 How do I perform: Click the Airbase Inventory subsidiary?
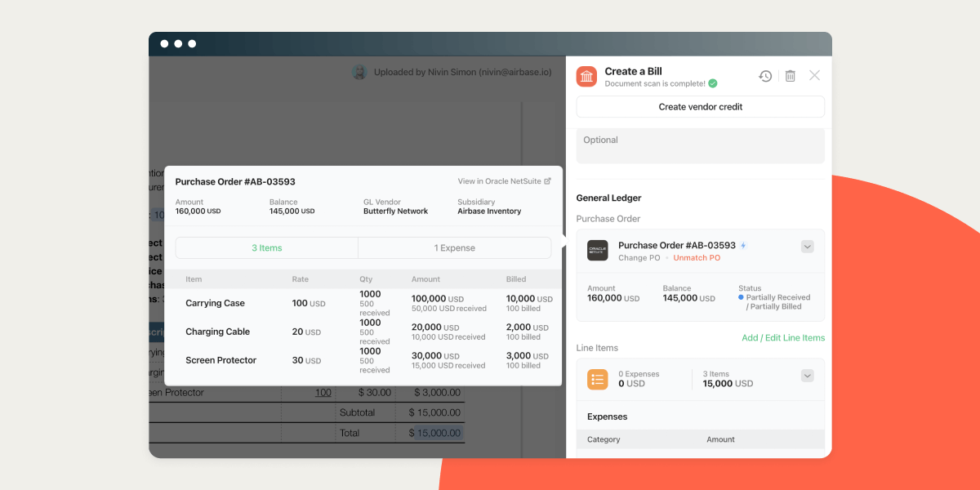(x=489, y=212)
